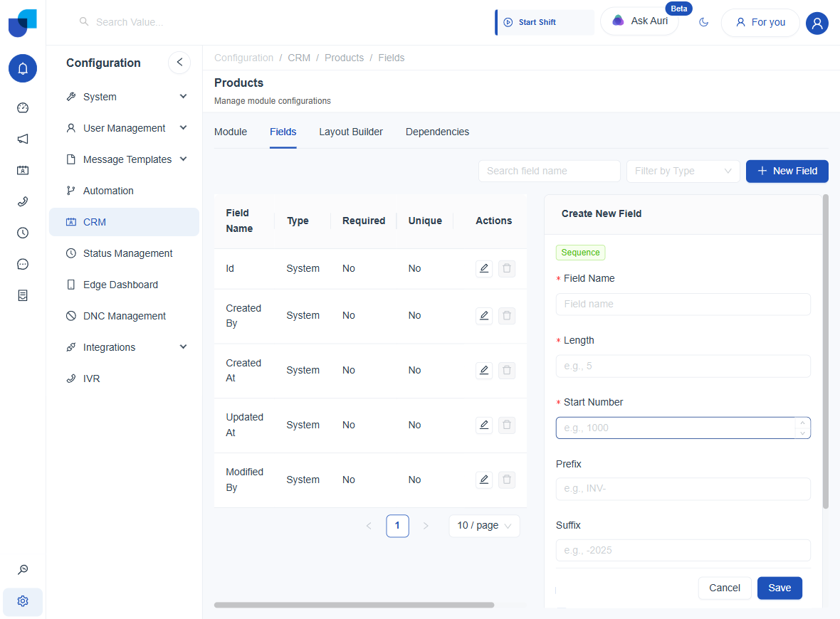Open the Filter by Type dropdown
This screenshot has width=840, height=619.
pyautogui.click(x=683, y=171)
